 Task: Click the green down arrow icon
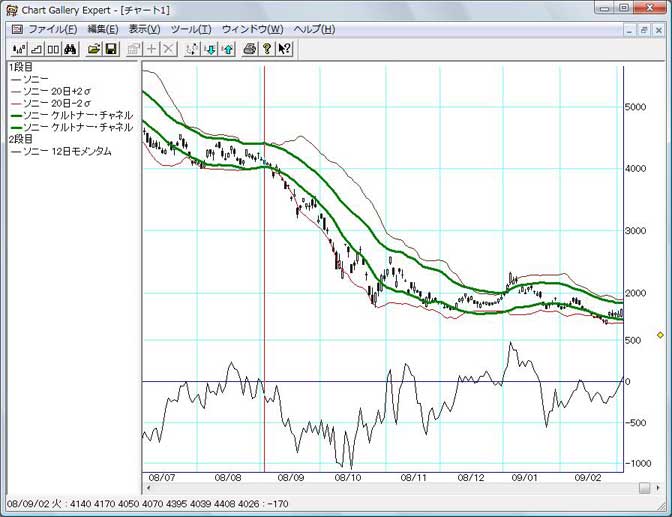point(210,48)
